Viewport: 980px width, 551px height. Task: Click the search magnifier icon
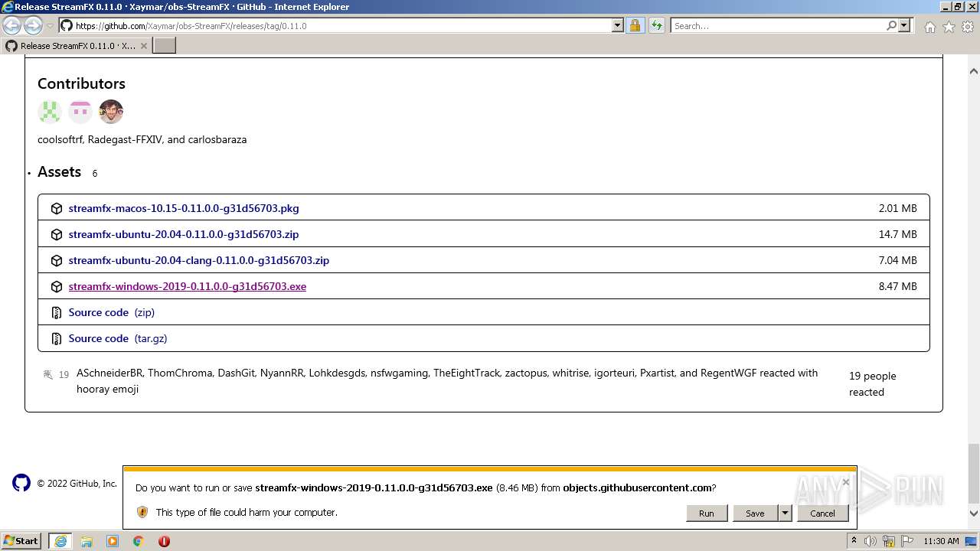coord(891,25)
